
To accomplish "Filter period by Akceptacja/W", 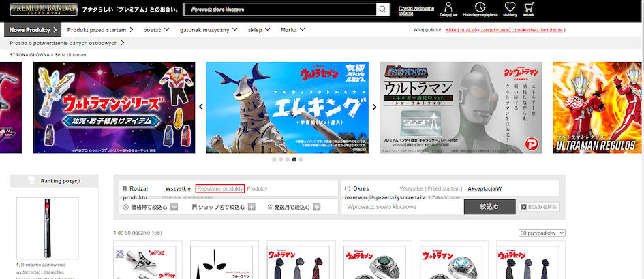I will click(485, 188).
